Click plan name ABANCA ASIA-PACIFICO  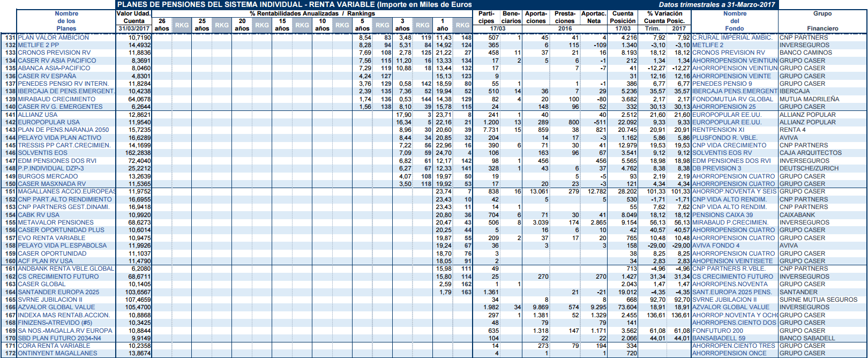(x=54, y=68)
